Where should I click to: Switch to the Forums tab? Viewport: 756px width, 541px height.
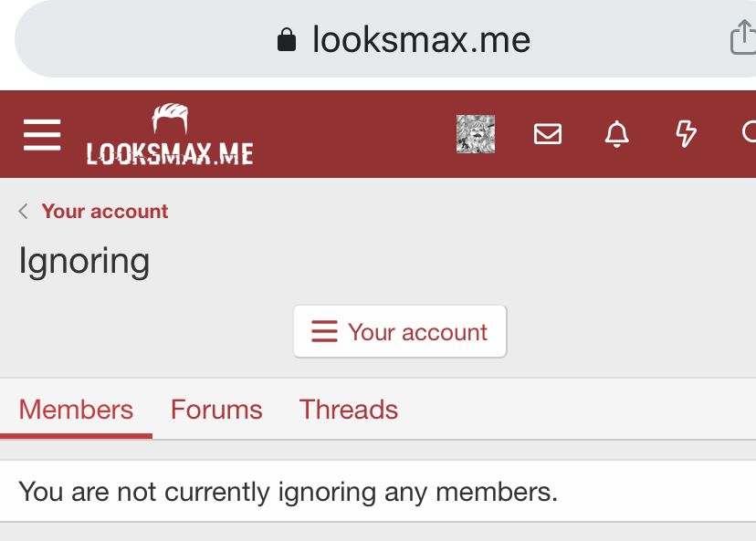pos(216,410)
